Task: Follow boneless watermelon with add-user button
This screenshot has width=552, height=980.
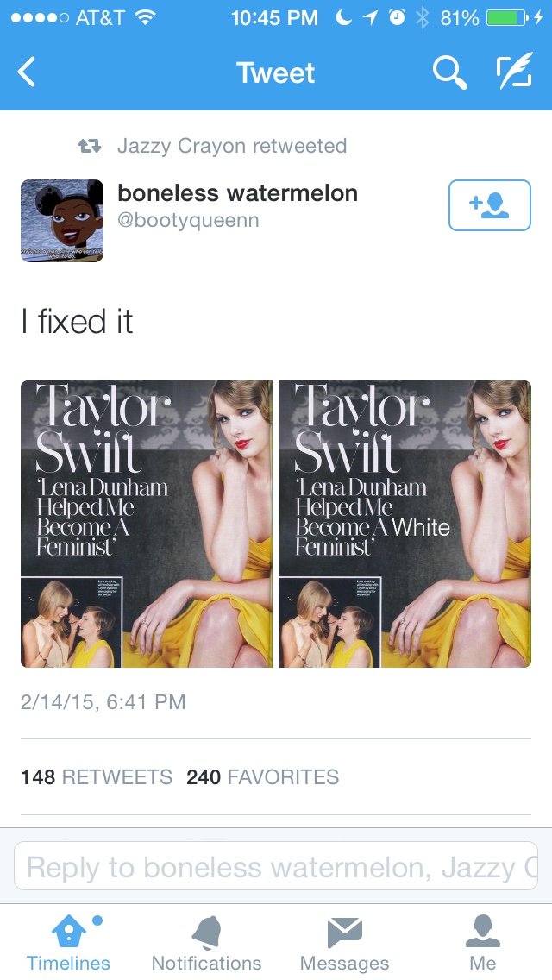Action: pos(490,205)
